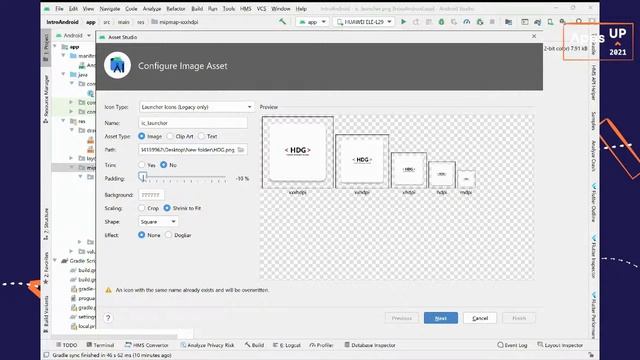Collapse the res folder in project tree
640x360 pixels.
click(x=64, y=121)
